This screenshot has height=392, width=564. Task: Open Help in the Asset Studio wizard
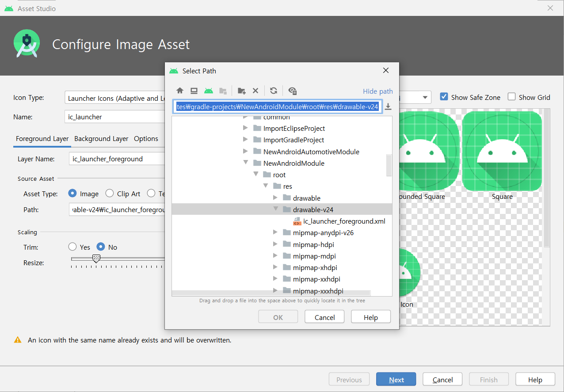[x=535, y=380]
